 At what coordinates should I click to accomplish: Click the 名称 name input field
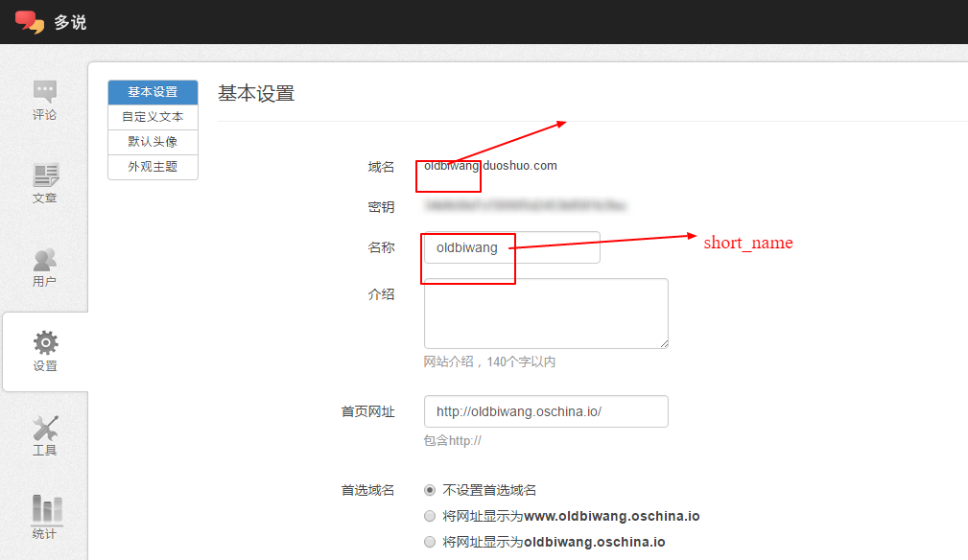pos(511,247)
